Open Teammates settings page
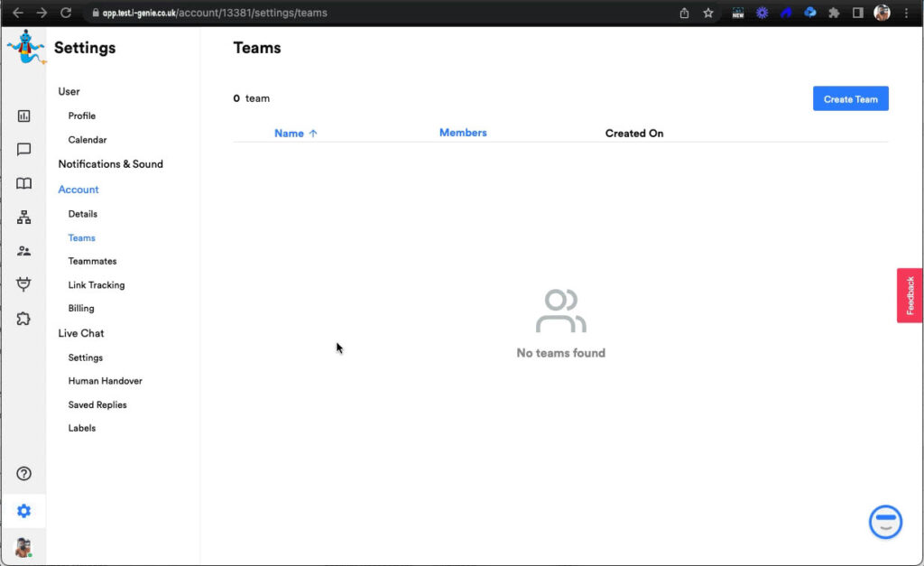Screen dimensions: 924x566 click(x=92, y=261)
